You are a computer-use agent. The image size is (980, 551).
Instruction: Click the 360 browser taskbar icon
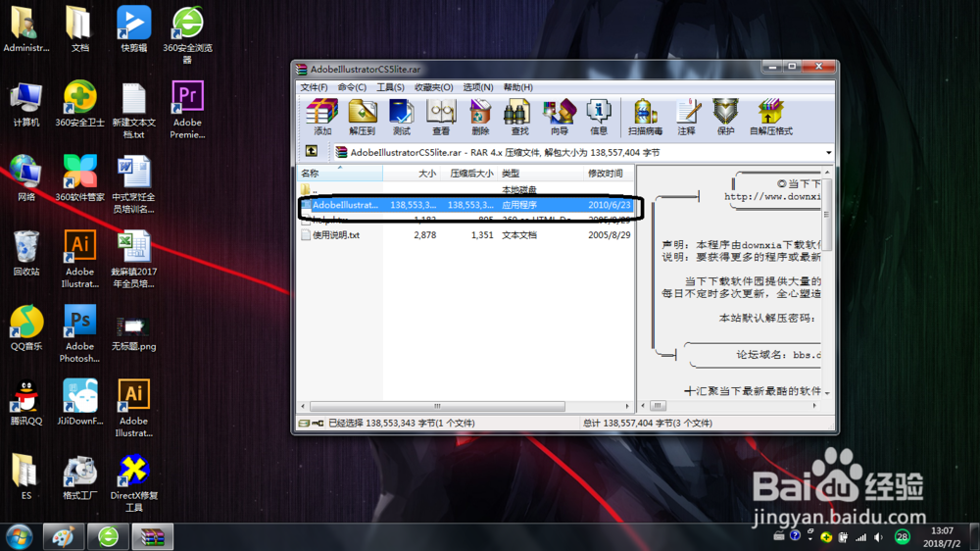pos(108,537)
